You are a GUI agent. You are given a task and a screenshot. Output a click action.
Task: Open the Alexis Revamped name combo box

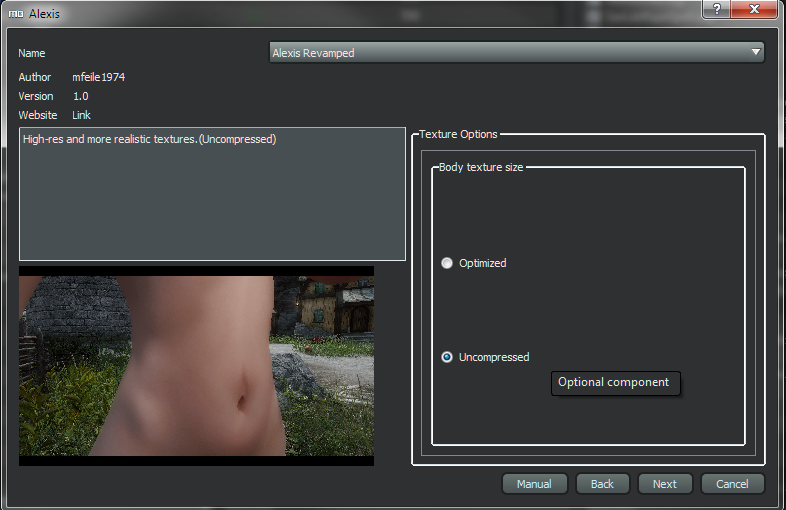[x=510, y=53]
